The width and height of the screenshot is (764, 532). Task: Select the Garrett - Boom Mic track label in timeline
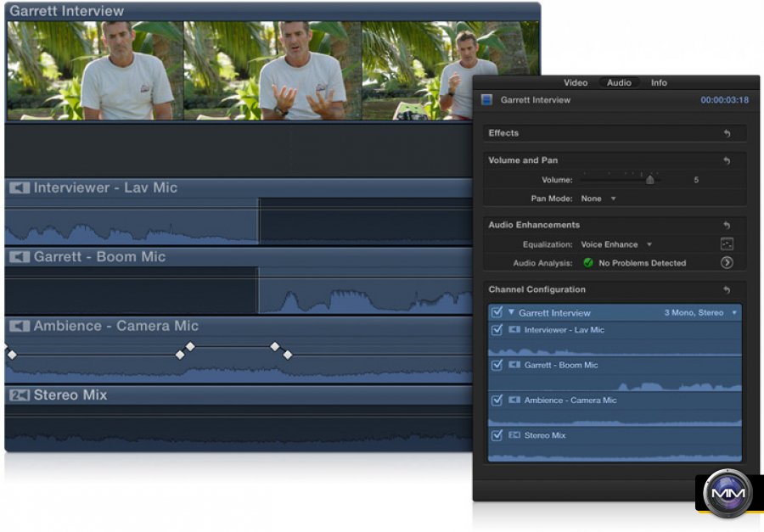99,257
